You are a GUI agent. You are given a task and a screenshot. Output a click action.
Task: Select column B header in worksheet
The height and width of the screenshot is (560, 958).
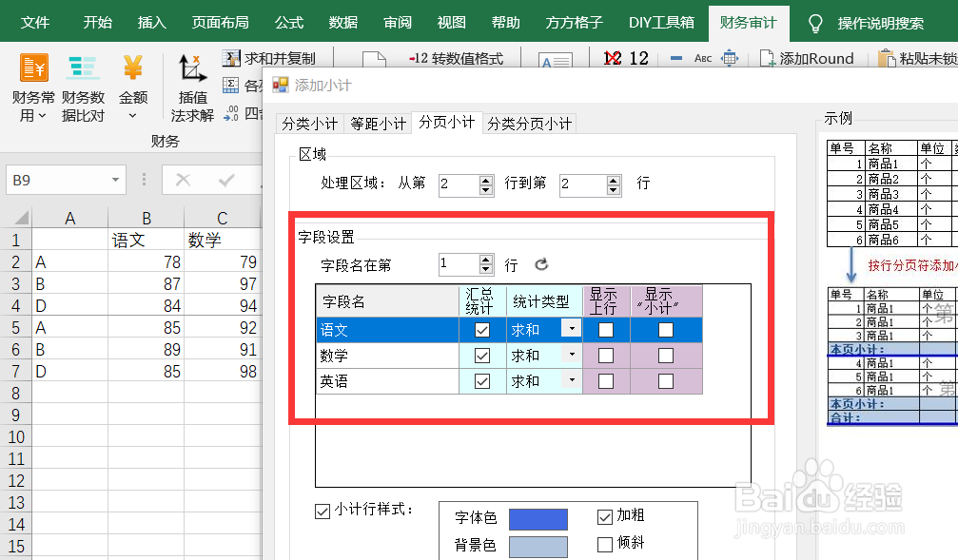click(146, 218)
